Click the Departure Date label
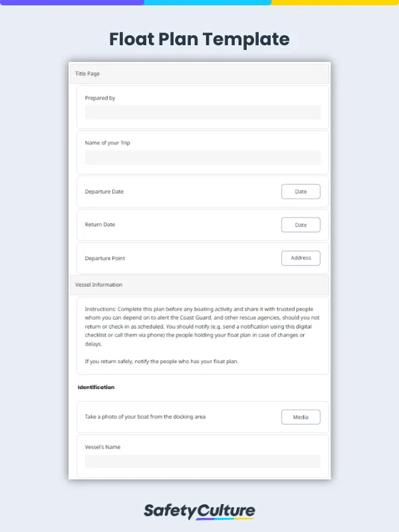This screenshot has width=399, height=532. coord(104,192)
